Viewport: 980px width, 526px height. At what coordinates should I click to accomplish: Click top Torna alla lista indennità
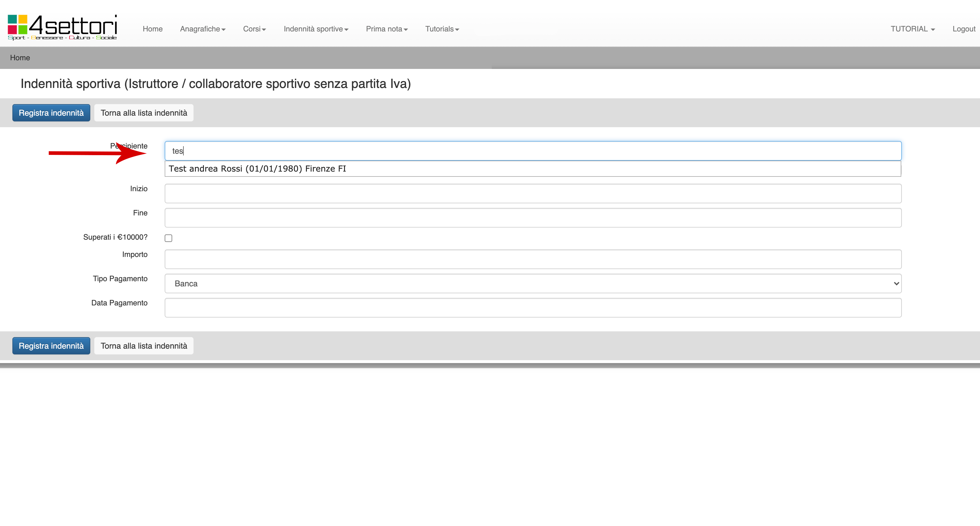[x=144, y=113]
